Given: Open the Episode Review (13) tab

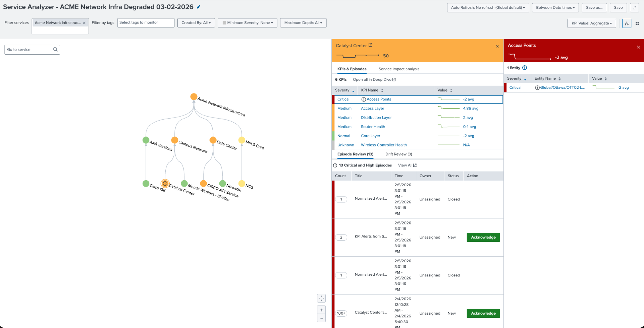Looking at the screenshot, I should 355,154.
